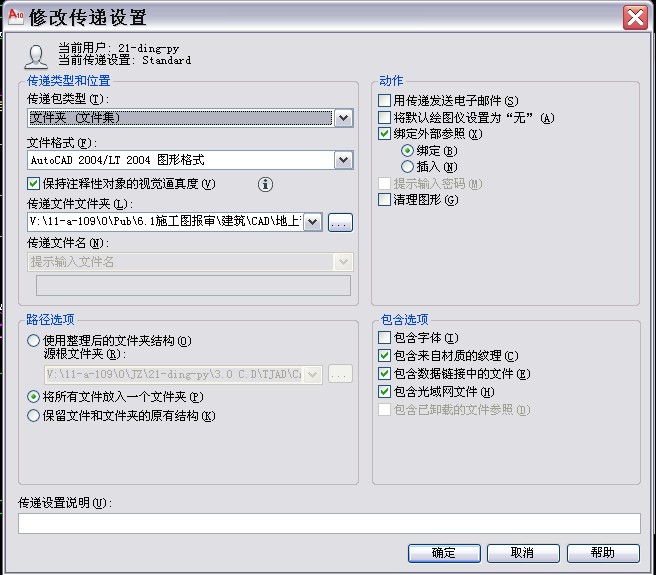The image size is (656, 575).
Task: Uncheck 保持注释性对象的视觉逼真度
Action: [33, 184]
